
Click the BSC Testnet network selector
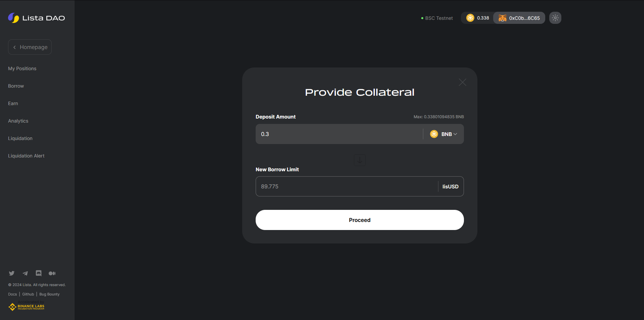437,18
